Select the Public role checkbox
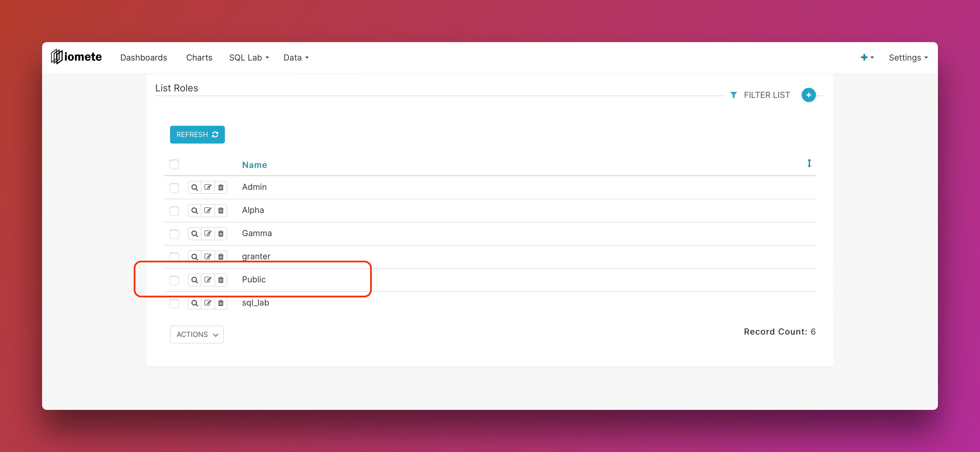The height and width of the screenshot is (452, 980). point(174,280)
